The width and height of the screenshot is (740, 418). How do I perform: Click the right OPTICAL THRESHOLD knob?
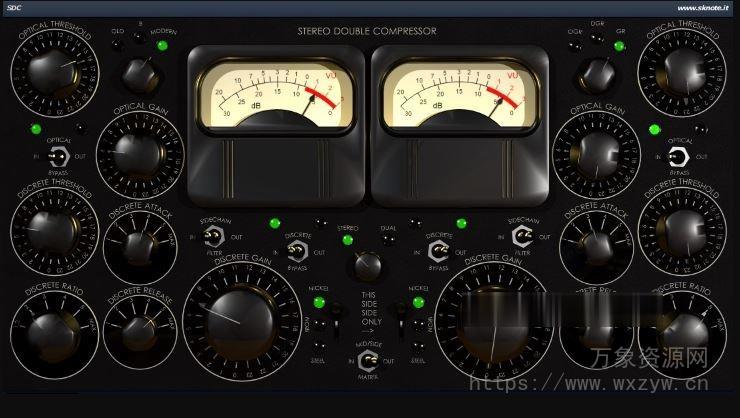(683, 72)
